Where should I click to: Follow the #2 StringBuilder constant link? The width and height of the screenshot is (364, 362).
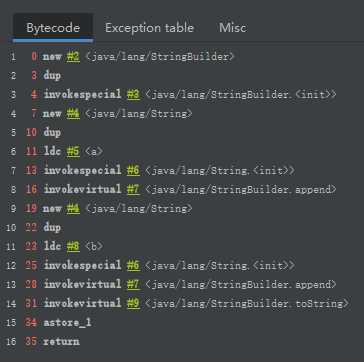(73, 57)
